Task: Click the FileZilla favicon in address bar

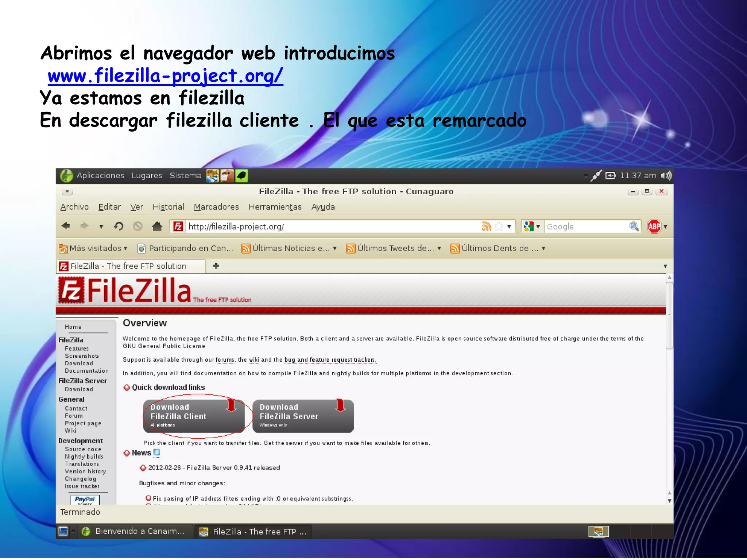Action: click(178, 226)
